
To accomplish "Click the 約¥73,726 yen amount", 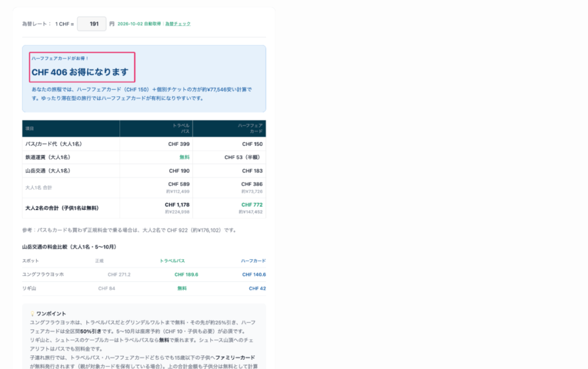I will 252,192.
